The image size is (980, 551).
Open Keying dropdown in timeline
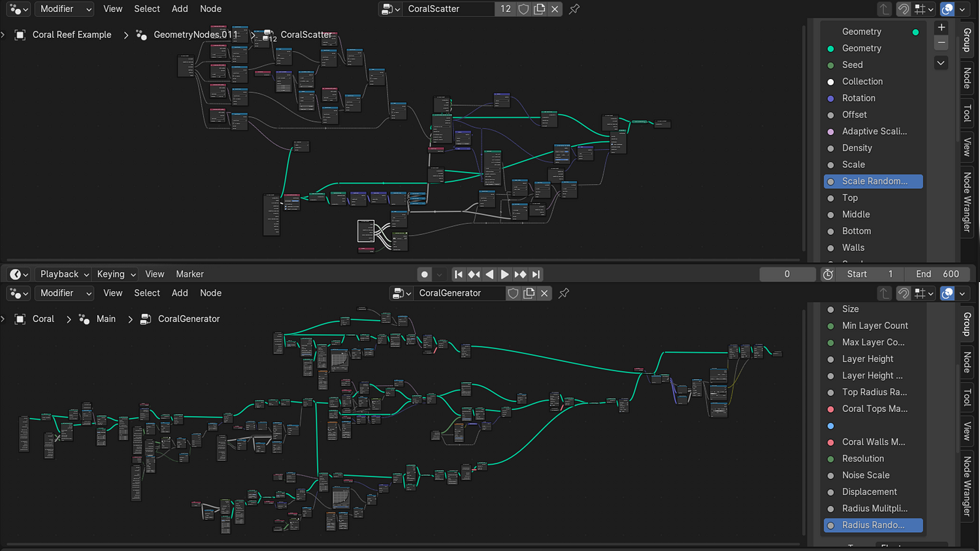tap(116, 274)
